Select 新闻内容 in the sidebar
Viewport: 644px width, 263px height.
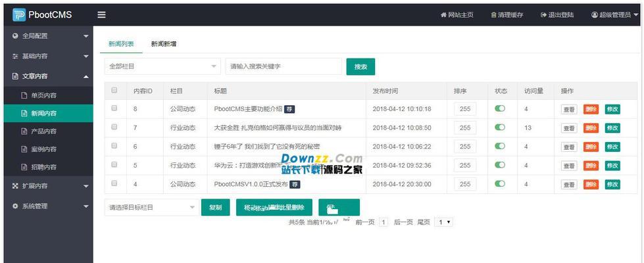click(x=49, y=113)
